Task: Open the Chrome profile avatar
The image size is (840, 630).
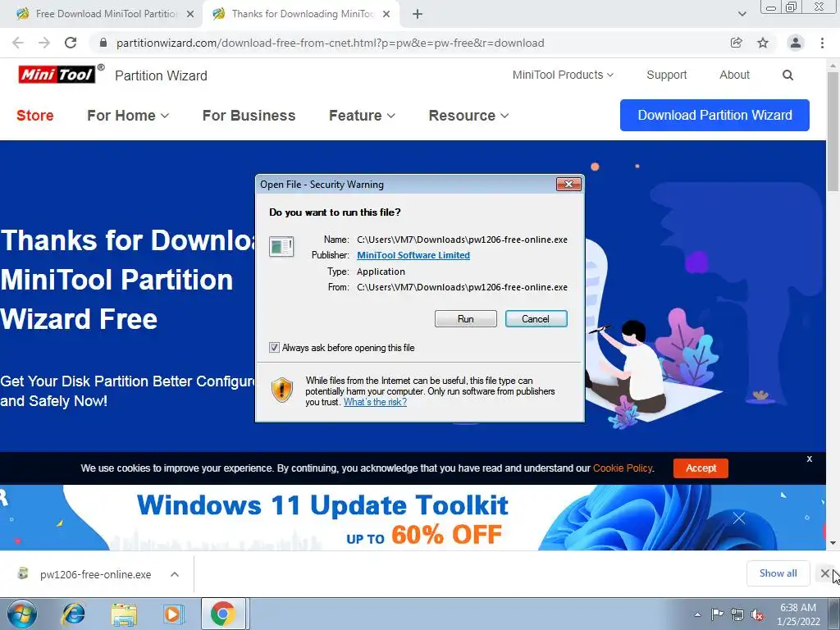Action: click(x=796, y=43)
